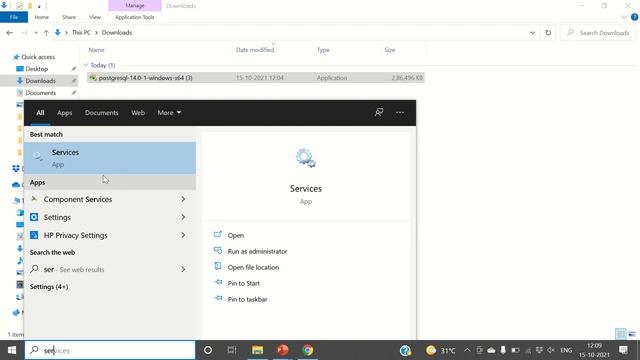This screenshot has height=360, width=640.
Task: Expand Component Services result arrow
Action: click(183, 199)
